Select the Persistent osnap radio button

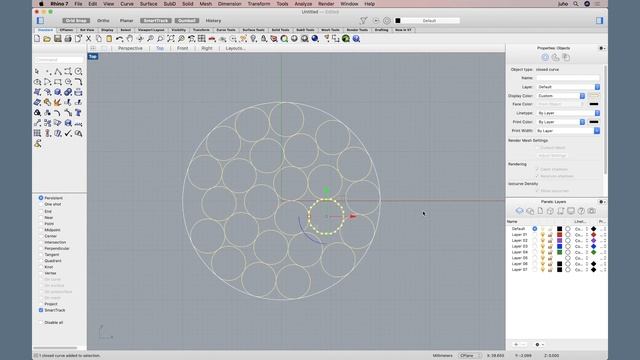click(x=41, y=198)
